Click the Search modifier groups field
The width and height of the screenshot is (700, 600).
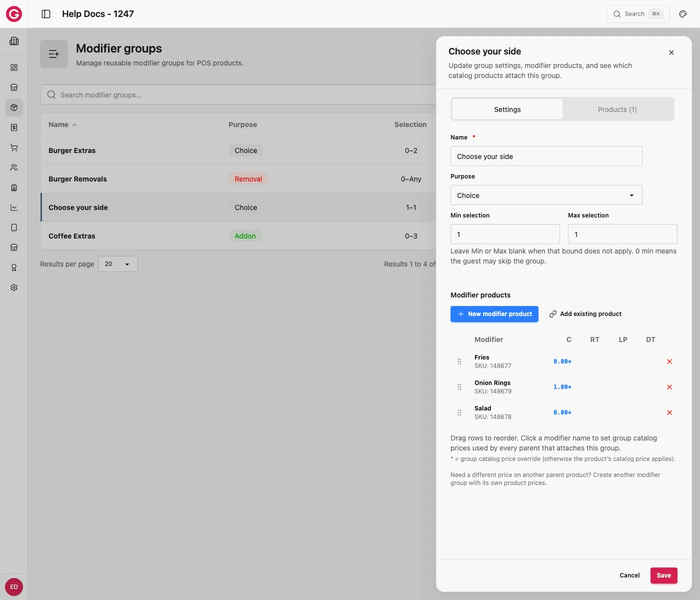(x=238, y=95)
